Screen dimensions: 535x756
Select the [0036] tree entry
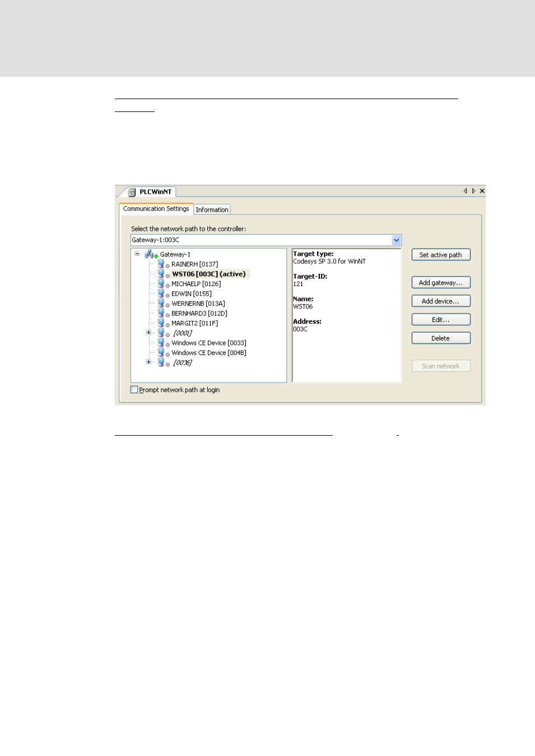pyautogui.click(x=183, y=363)
